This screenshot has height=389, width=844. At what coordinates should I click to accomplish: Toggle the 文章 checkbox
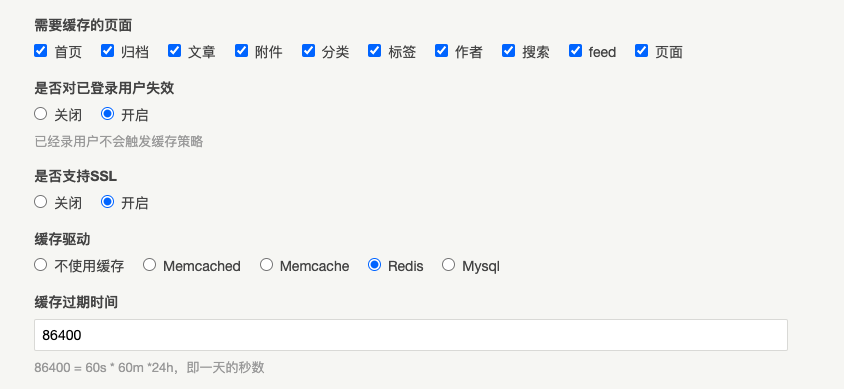174,51
